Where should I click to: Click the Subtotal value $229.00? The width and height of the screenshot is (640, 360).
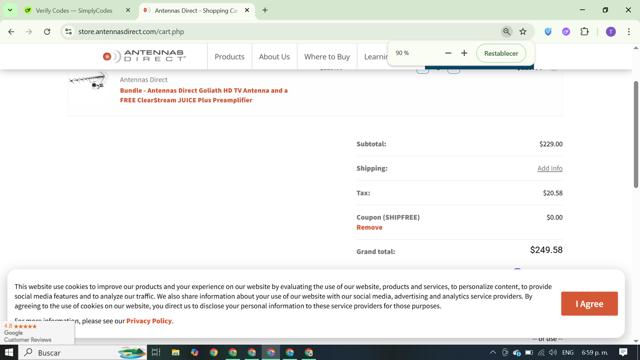pyautogui.click(x=551, y=144)
